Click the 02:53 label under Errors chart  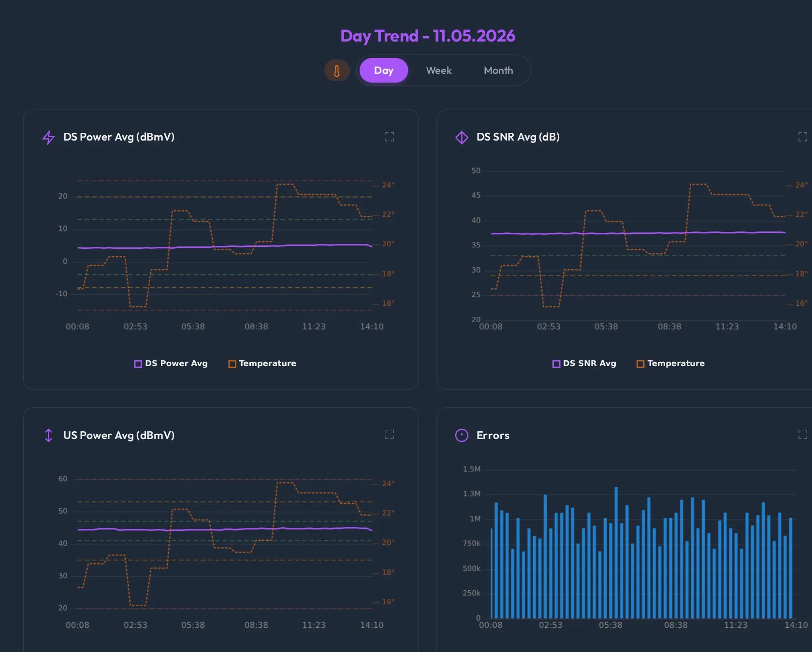click(x=551, y=625)
